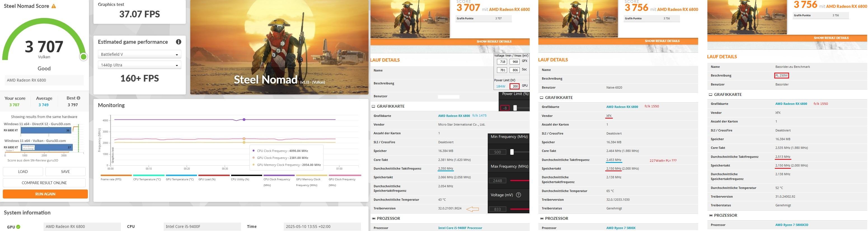The height and width of the screenshot is (231, 868).
Task: Click Voltage field showing 833
Action: tap(497, 209)
